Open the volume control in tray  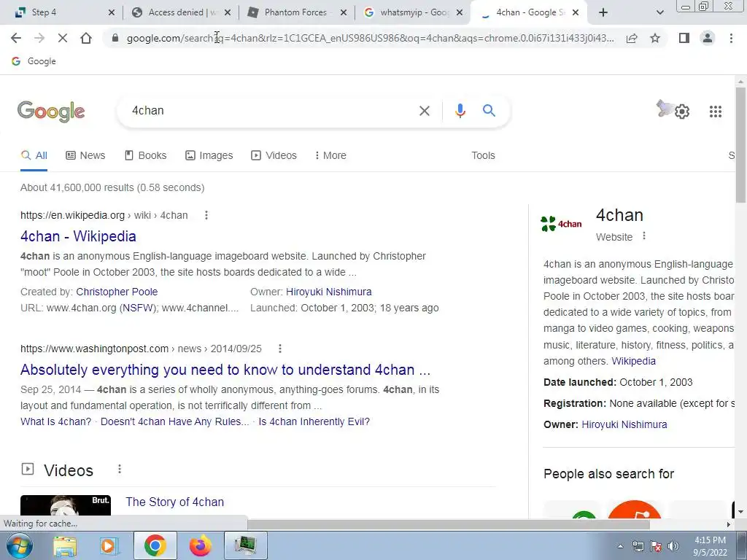673,546
